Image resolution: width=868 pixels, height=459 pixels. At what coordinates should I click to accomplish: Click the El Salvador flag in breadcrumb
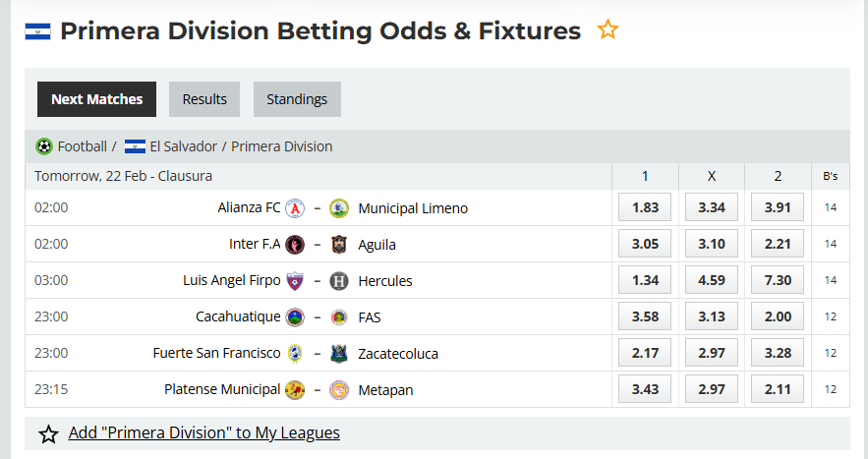click(135, 146)
